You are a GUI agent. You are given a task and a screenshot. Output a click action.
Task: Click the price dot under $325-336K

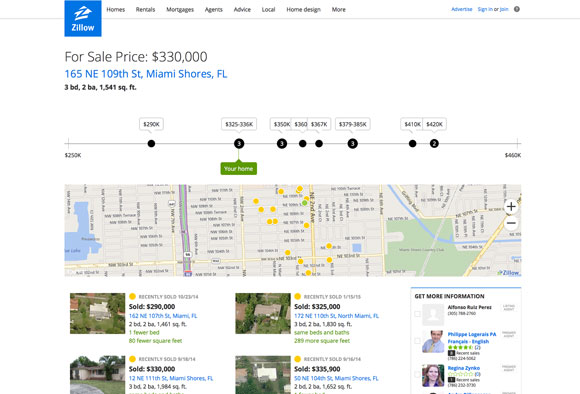point(239,144)
